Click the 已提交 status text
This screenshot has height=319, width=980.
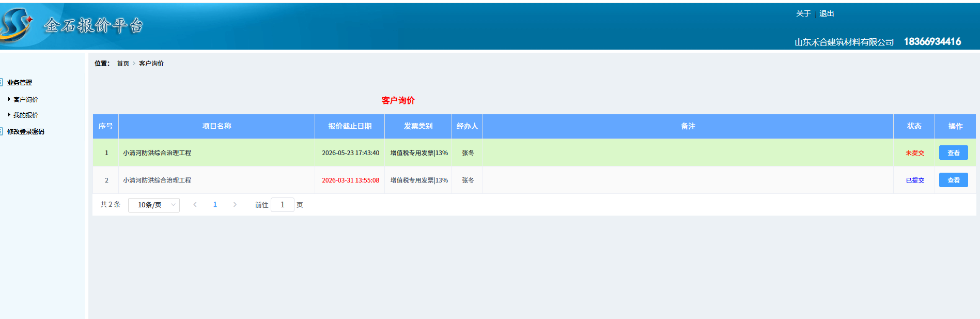tap(915, 180)
